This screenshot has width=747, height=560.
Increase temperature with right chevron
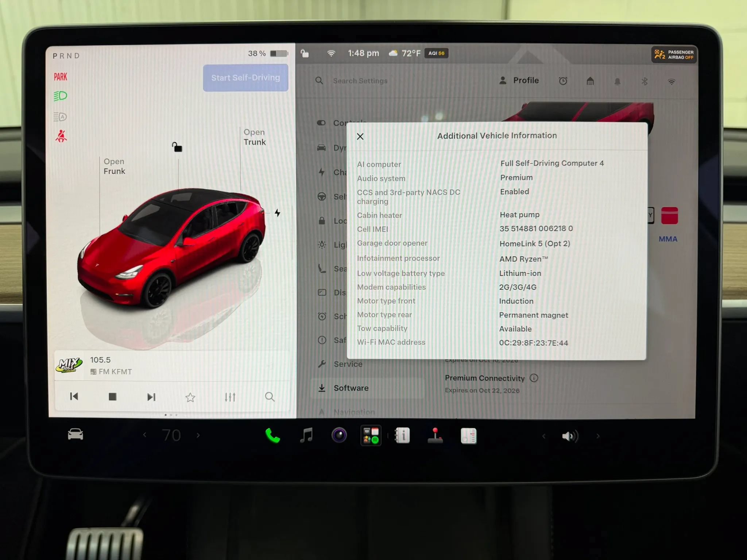point(198,435)
